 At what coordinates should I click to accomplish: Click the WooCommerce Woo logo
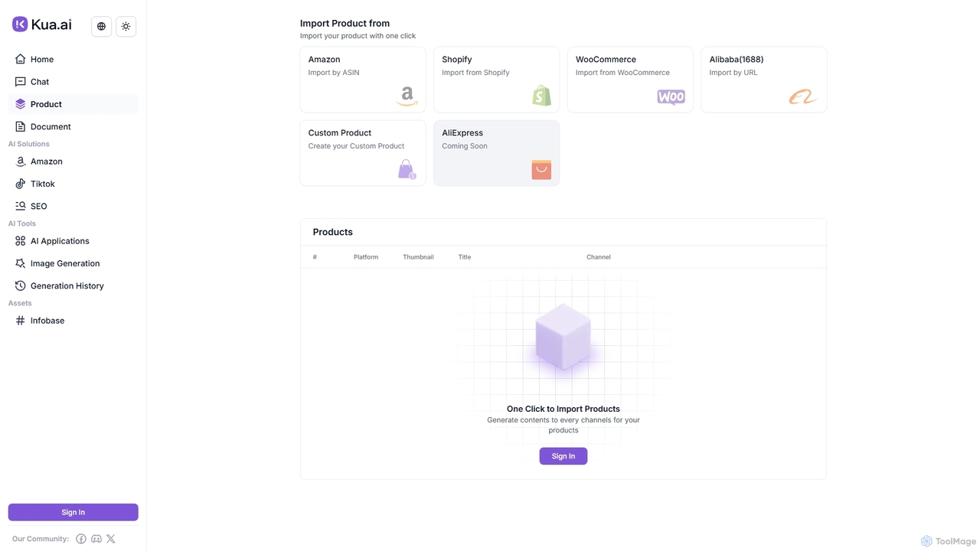671,97
